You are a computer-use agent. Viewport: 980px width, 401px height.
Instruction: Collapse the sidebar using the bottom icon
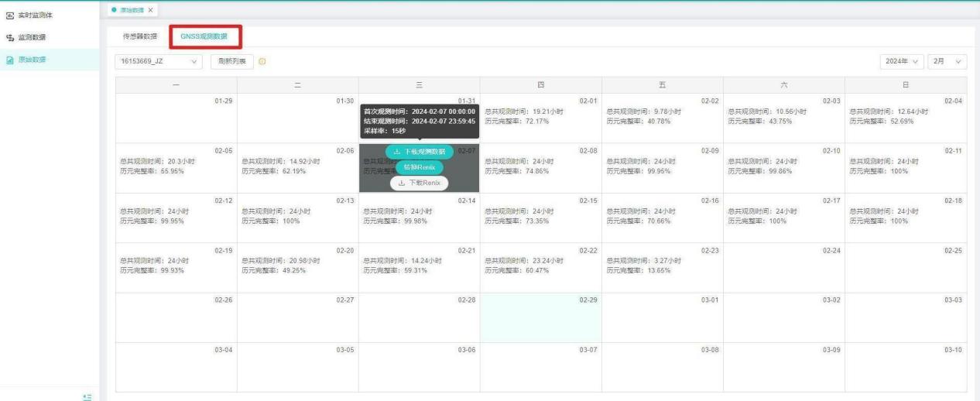click(87, 396)
